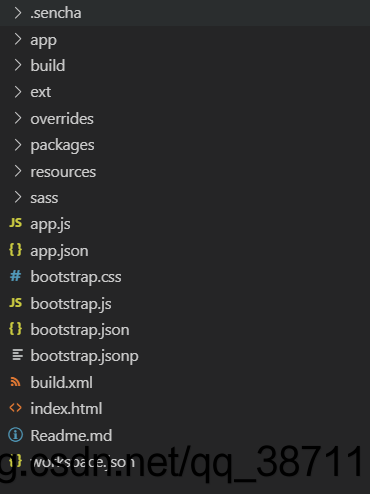Click the JS icon beside app.js

pos(15,223)
